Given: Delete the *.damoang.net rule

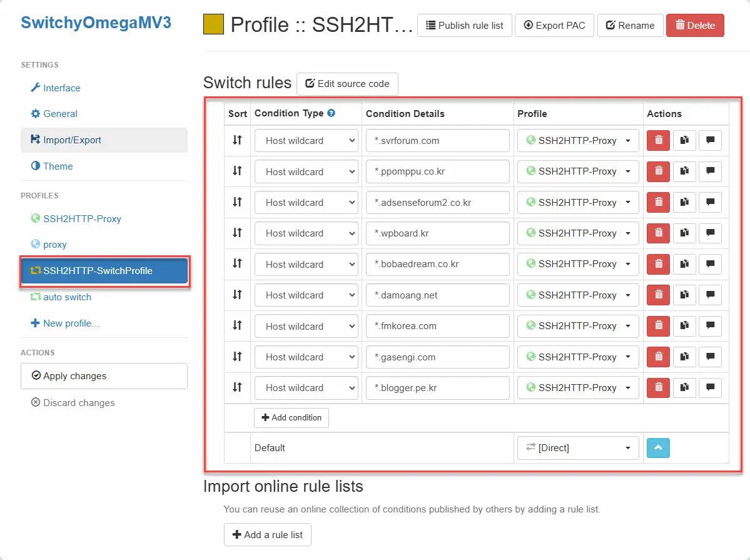Looking at the screenshot, I should click(x=658, y=295).
